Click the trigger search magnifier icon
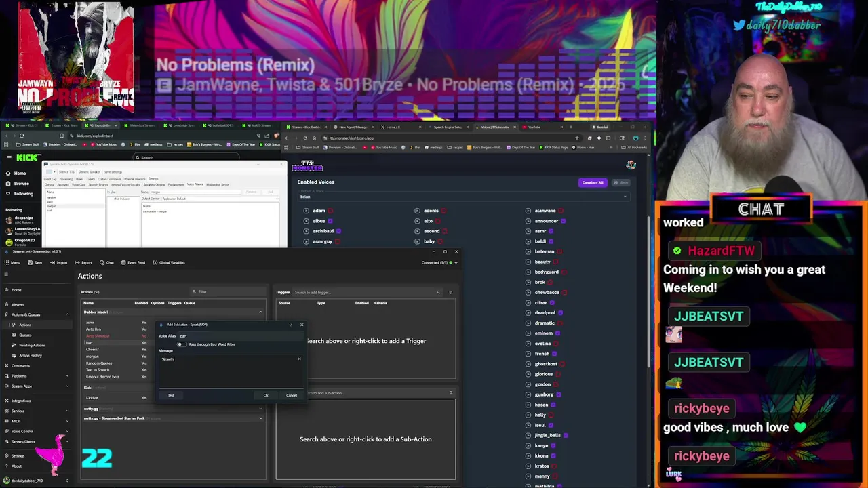868x488 pixels. [438, 292]
